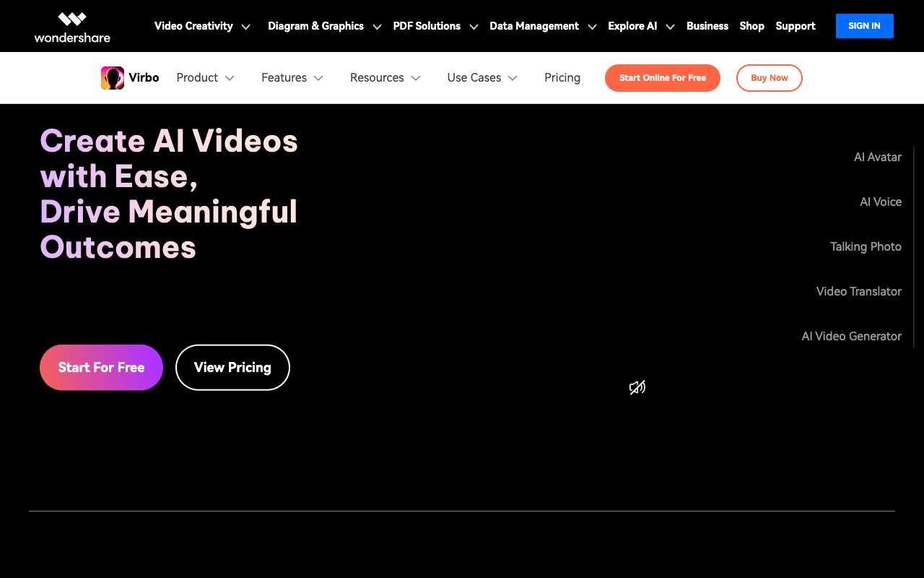Open the Resources menu label
Image resolution: width=924 pixels, height=578 pixels.
(377, 78)
